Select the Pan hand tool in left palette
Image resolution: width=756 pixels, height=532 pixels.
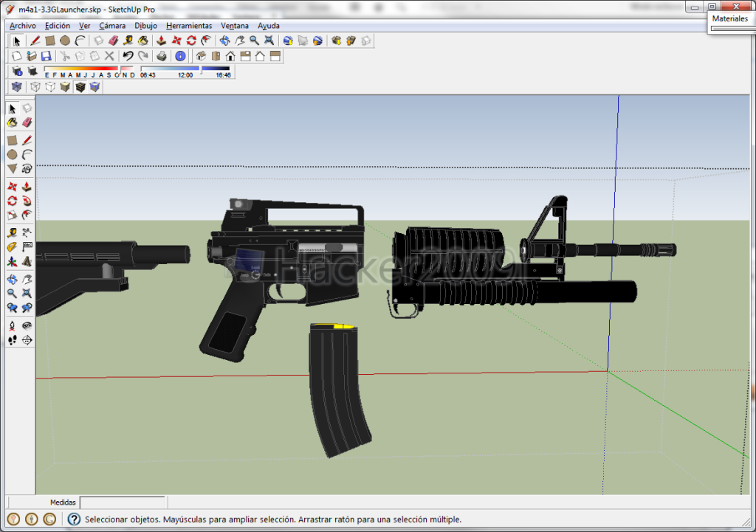tap(27, 279)
